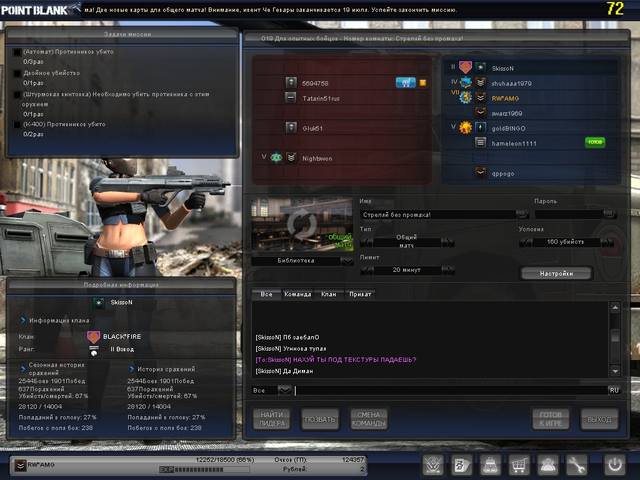Toggle checkbox for Автомат Противников убито mission

pyautogui.click(x=18, y=52)
